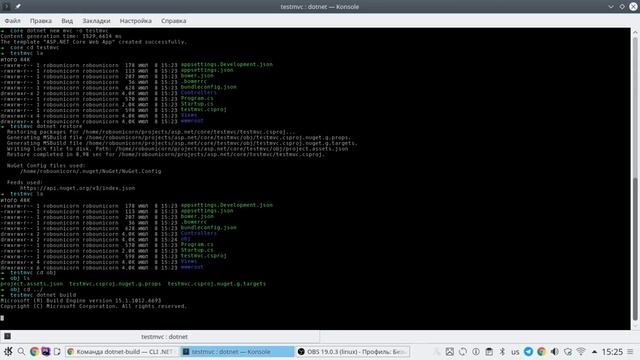Open the Wi-Fi network tray icon
Viewport: 640px width, 360px height.
click(x=580, y=351)
